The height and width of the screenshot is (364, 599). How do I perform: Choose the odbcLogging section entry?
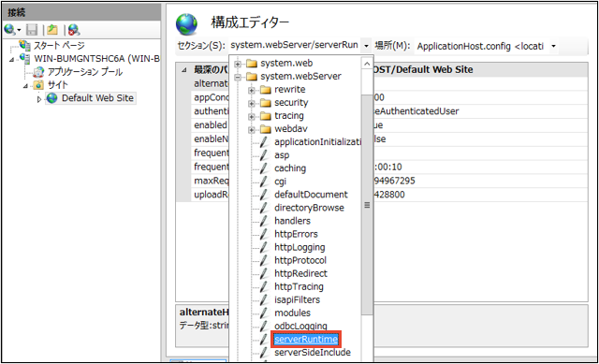[x=300, y=326]
